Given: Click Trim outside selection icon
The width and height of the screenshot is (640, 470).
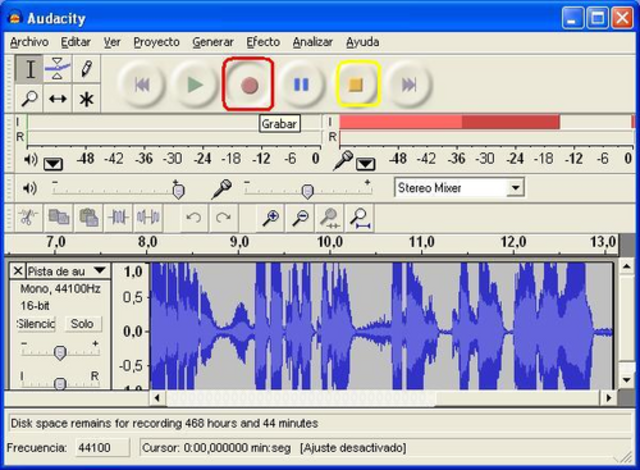Looking at the screenshot, I should coord(118,217).
